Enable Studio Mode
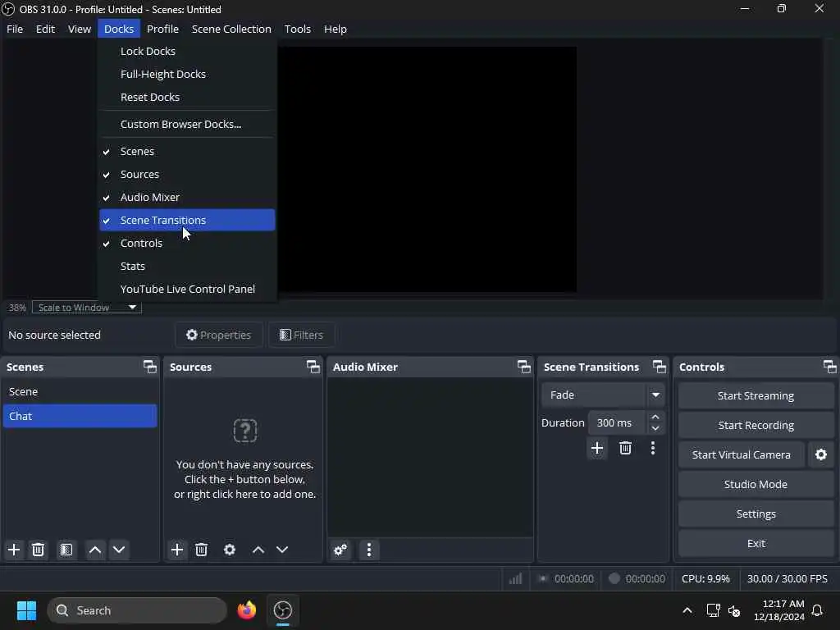The image size is (840, 630). click(x=756, y=484)
